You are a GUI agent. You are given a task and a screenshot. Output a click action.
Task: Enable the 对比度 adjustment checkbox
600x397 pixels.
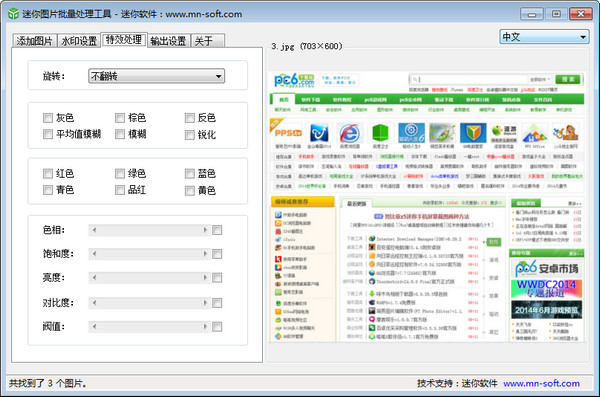[217, 303]
